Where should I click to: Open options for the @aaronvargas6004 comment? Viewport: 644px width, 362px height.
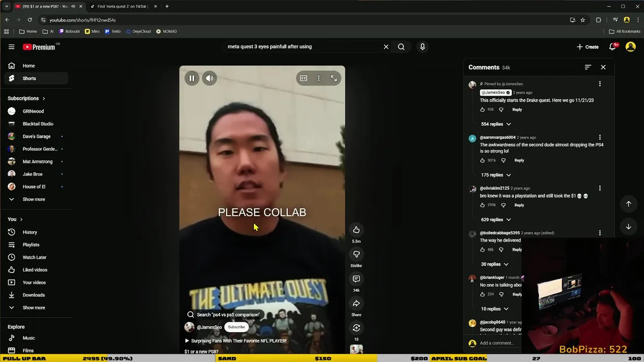[600, 137]
